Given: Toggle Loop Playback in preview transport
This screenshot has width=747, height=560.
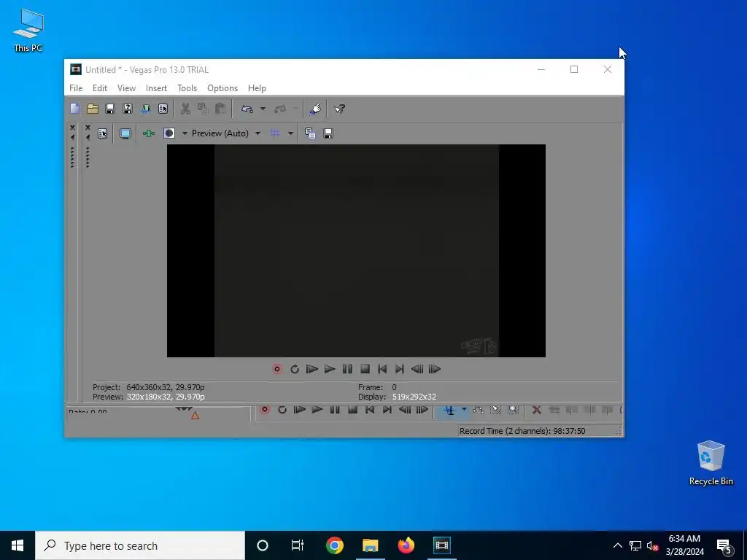Looking at the screenshot, I should [x=295, y=369].
